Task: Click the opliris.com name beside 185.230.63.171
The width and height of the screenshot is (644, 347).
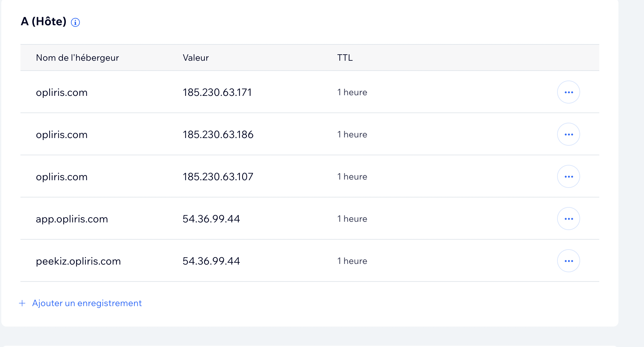Action: pyautogui.click(x=62, y=93)
